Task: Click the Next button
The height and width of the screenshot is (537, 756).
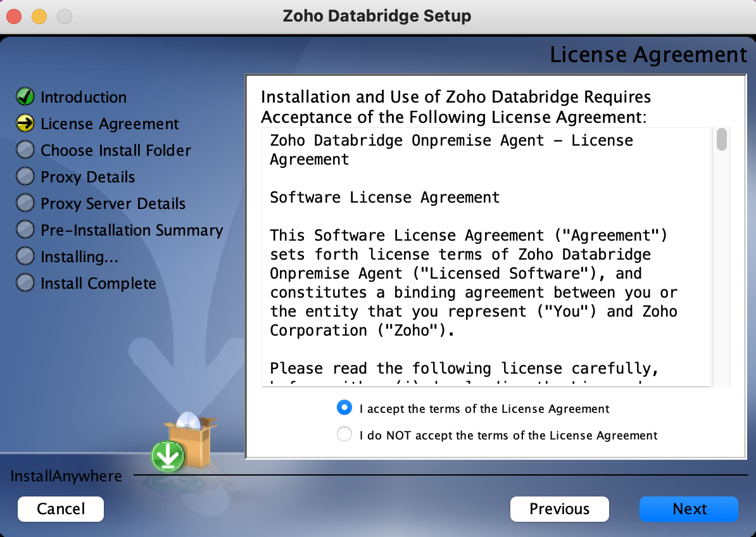Action: coord(688,509)
